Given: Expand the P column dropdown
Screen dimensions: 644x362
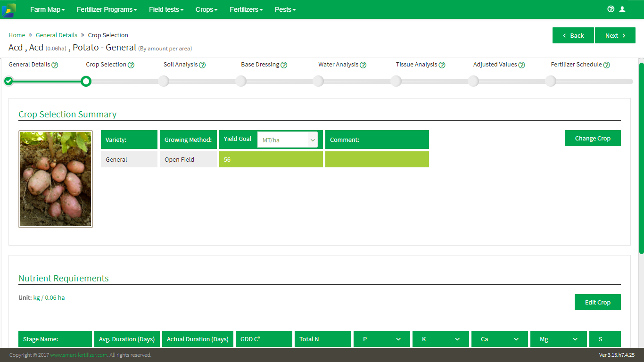Looking at the screenshot, I should (x=382, y=339).
